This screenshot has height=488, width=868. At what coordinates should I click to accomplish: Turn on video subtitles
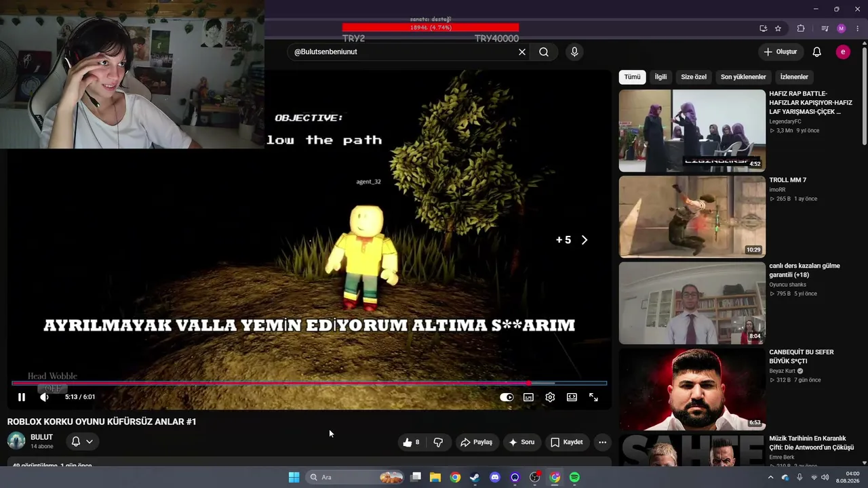click(x=528, y=397)
